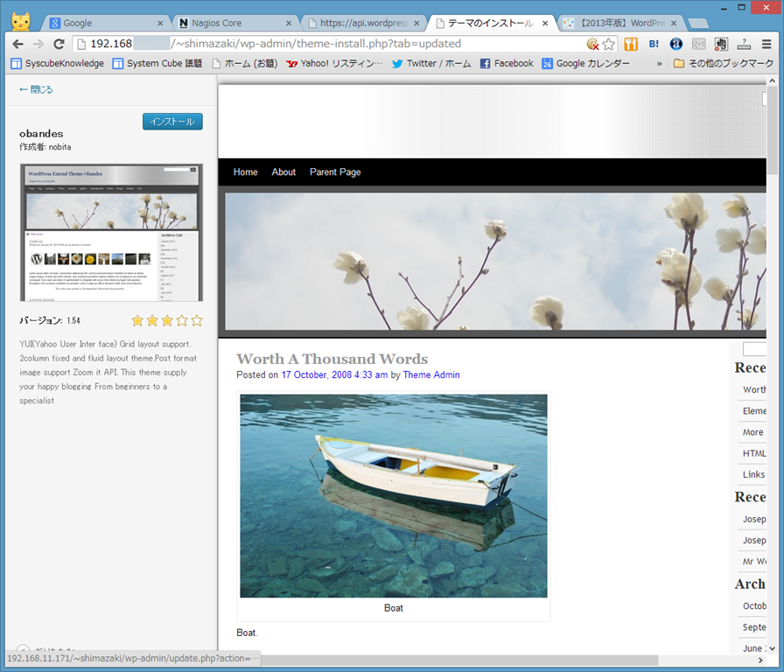This screenshot has height=672, width=784.
Task: Go back with the browser back arrow
Action: coord(18,44)
